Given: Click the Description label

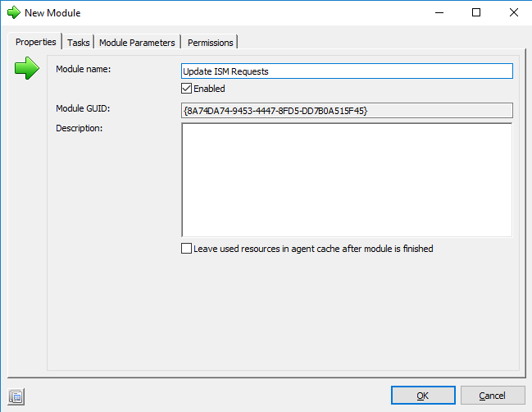Looking at the screenshot, I should [79, 128].
